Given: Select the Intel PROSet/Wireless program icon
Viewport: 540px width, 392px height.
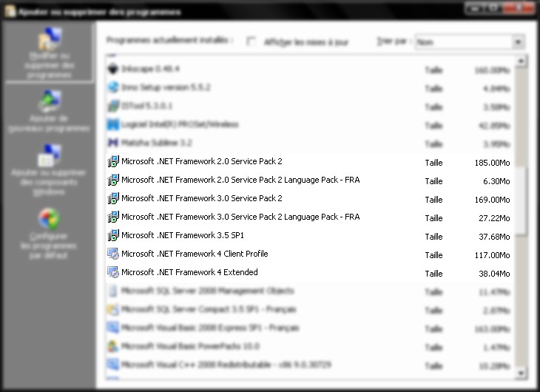Looking at the screenshot, I should pos(113,124).
